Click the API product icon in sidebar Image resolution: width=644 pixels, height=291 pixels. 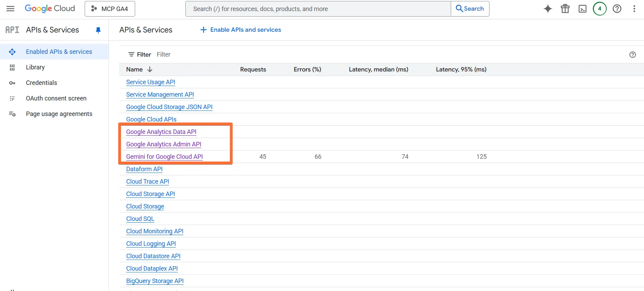pyautogui.click(x=12, y=30)
